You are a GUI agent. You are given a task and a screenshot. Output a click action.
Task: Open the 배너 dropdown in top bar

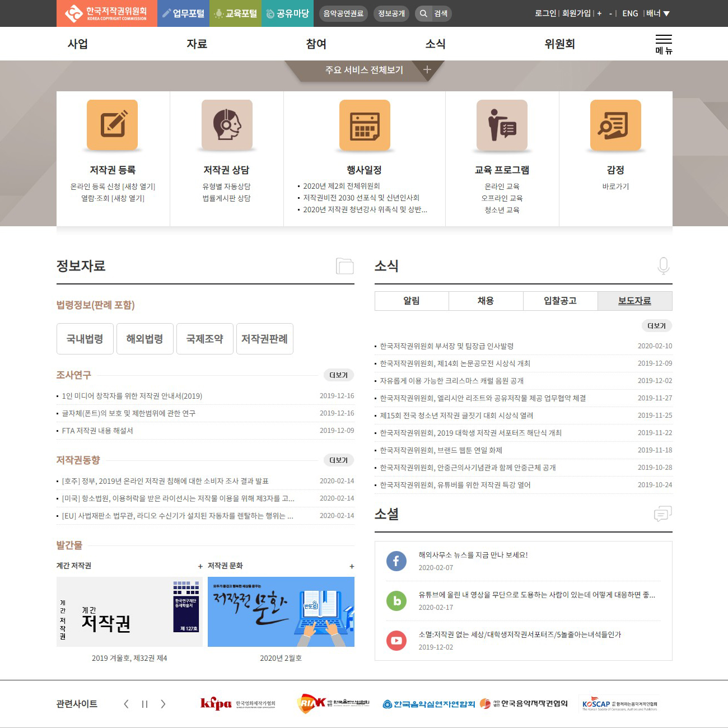[658, 13]
